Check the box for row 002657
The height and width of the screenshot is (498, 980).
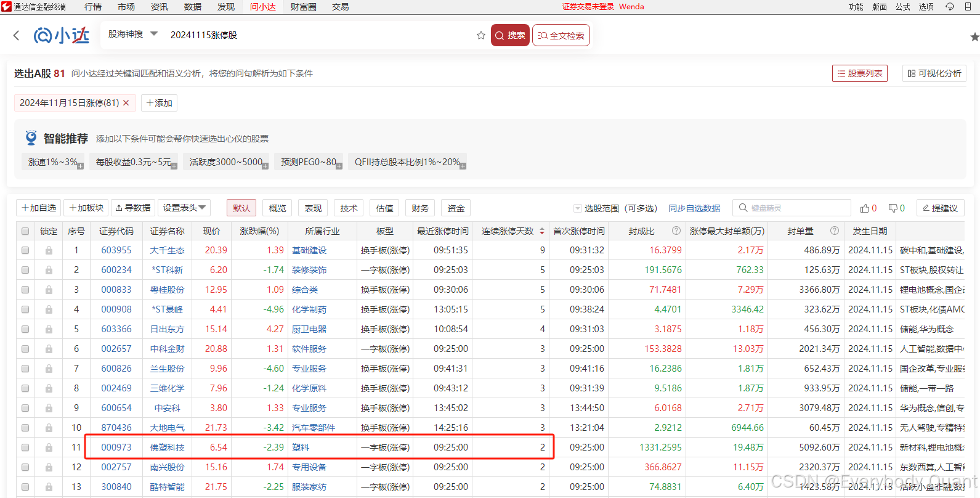25,349
